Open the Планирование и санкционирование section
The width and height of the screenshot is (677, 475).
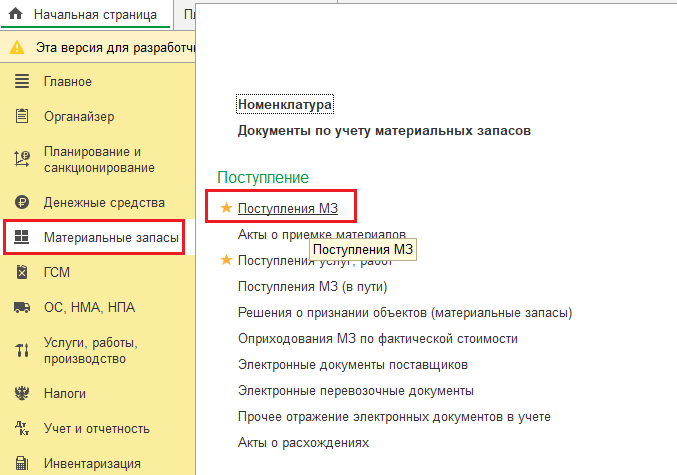pyautogui.click(x=99, y=159)
